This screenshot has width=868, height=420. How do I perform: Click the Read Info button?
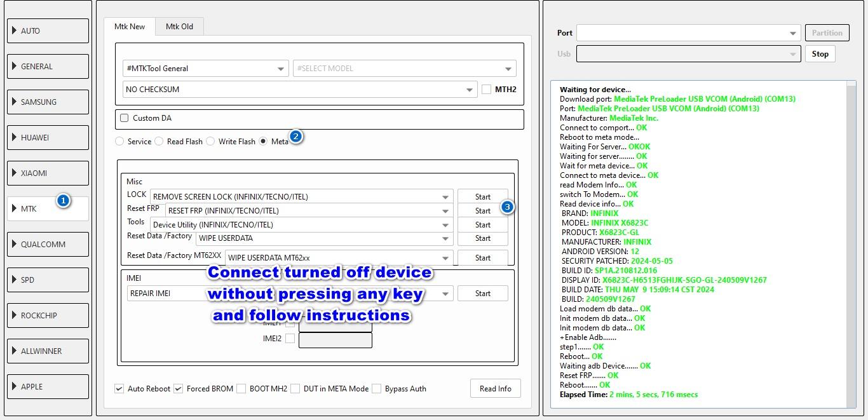point(495,389)
